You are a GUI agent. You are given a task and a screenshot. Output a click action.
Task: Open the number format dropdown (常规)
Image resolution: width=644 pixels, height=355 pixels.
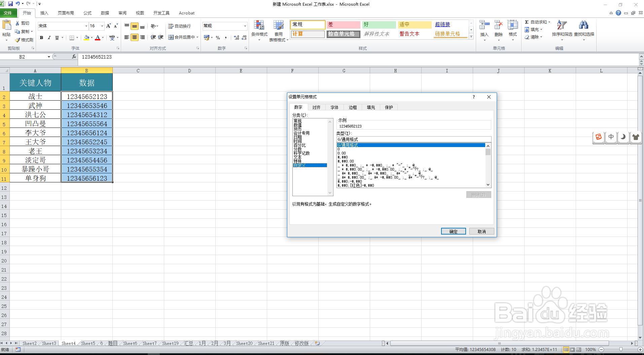tap(245, 26)
